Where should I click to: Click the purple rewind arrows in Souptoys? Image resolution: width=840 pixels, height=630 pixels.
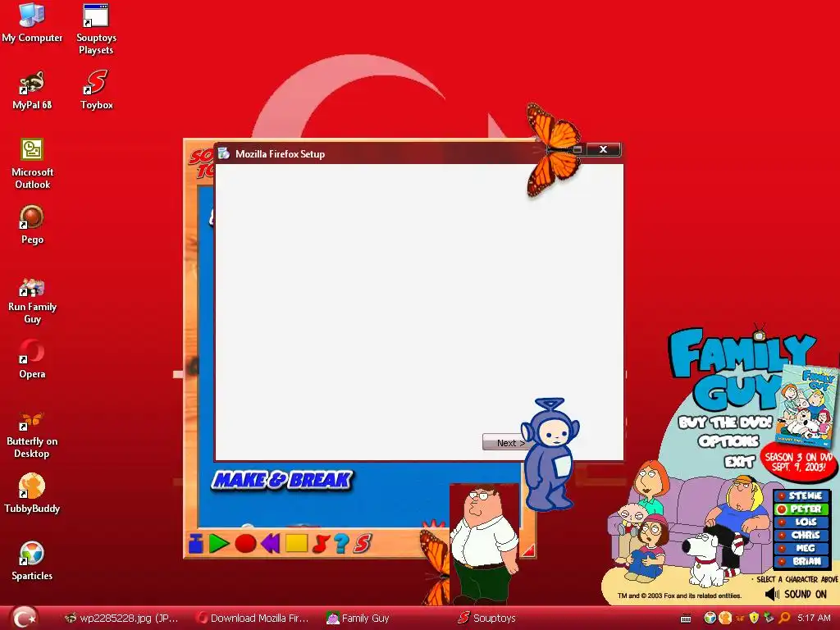[271, 543]
